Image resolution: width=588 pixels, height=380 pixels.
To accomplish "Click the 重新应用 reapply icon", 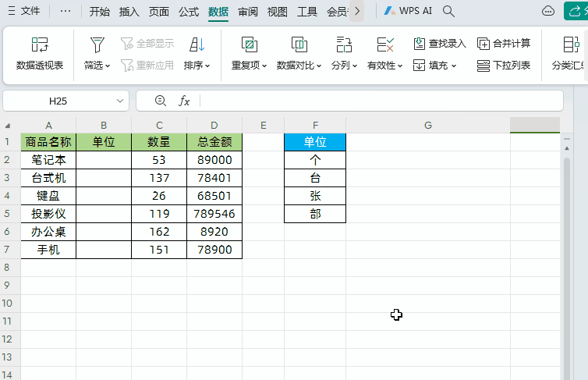I will (x=127, y=66).
